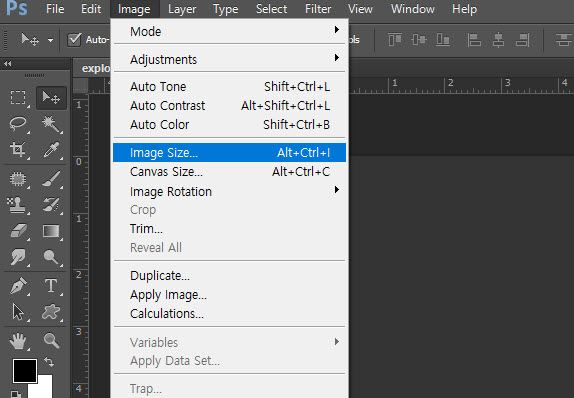Choose Duplicate... menu entry
Image resolution: width=574 pixels, height=398 pixels.
[230, 275]
